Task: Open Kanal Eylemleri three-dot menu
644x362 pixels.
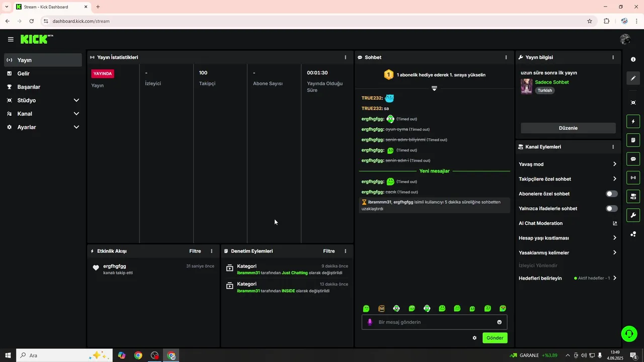Action: (613, 147)
